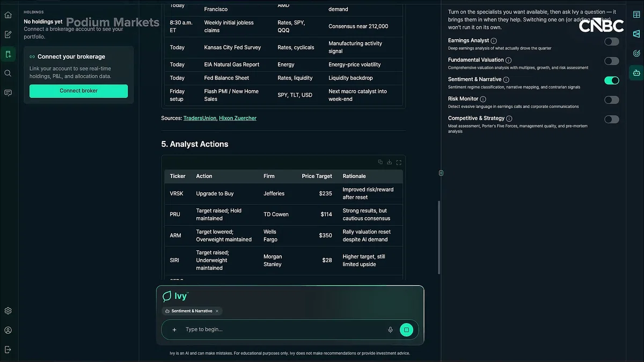Show info for Earnings Analyst
644x362 pixels.
[x=494, y=41]
